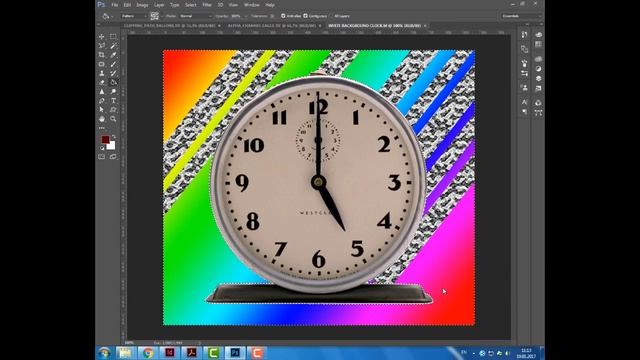Select the Dodge tool
This screenshot has height=360, width=640.
pyautogui.click(x=113, y=91)
